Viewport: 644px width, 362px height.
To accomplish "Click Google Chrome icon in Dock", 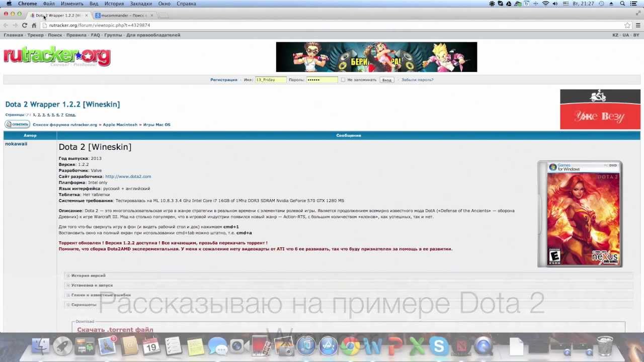I will tap(350, 346).
